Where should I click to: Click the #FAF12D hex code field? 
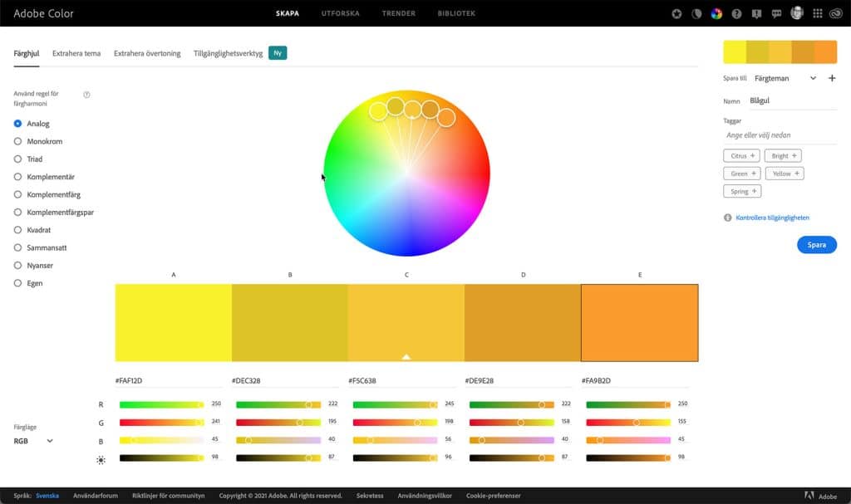click(168, 381)
